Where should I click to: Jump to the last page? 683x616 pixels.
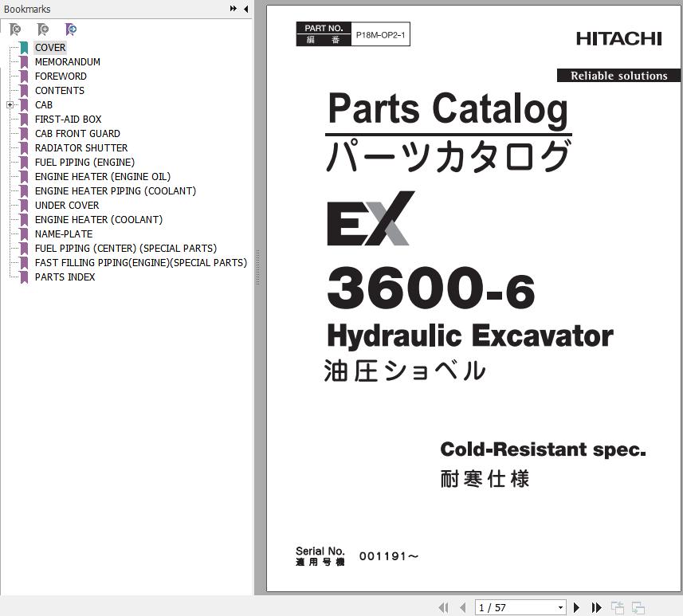coord(596,607)
